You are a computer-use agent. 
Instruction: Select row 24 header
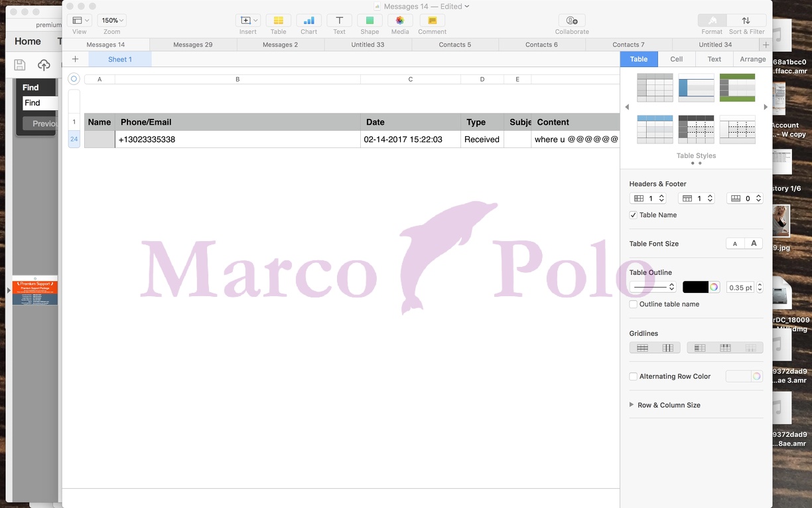pyautogui.click(x=74, y=139)
